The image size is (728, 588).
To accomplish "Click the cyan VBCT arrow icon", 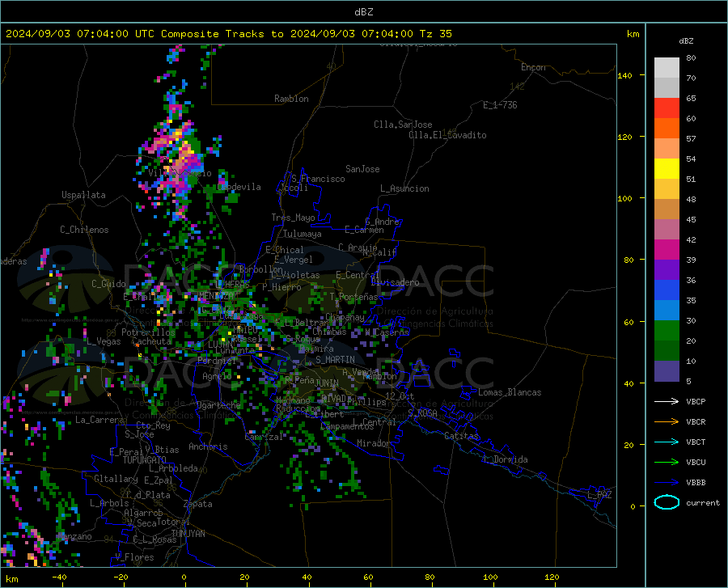I will coord(667,442).
